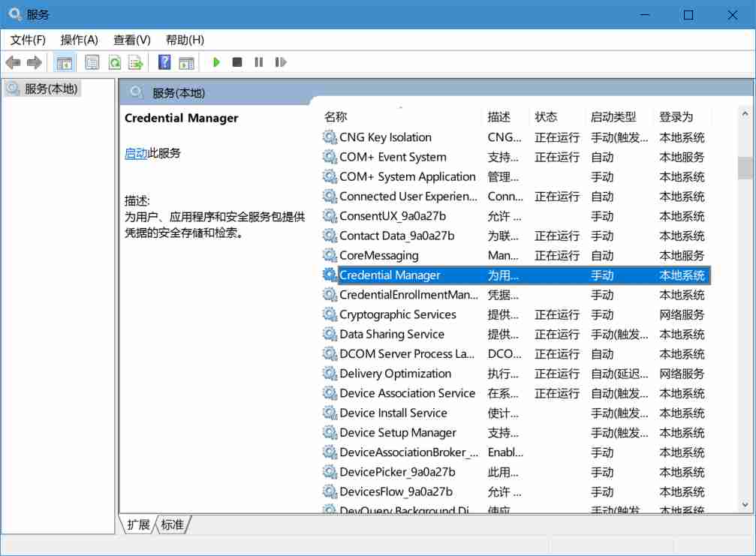Restart the service with the restart icon
Screen dimensions: 756x556
pos(279,62)
